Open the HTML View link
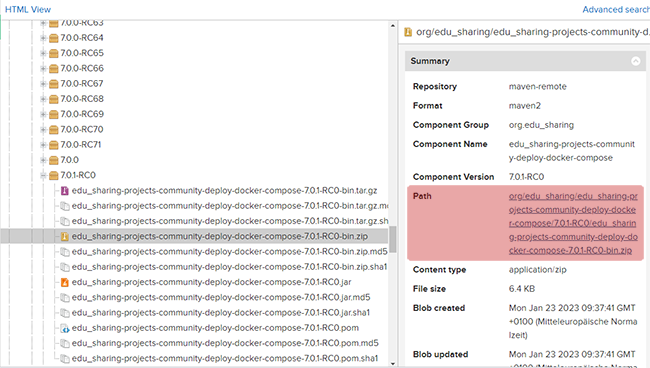 [28, 9]
